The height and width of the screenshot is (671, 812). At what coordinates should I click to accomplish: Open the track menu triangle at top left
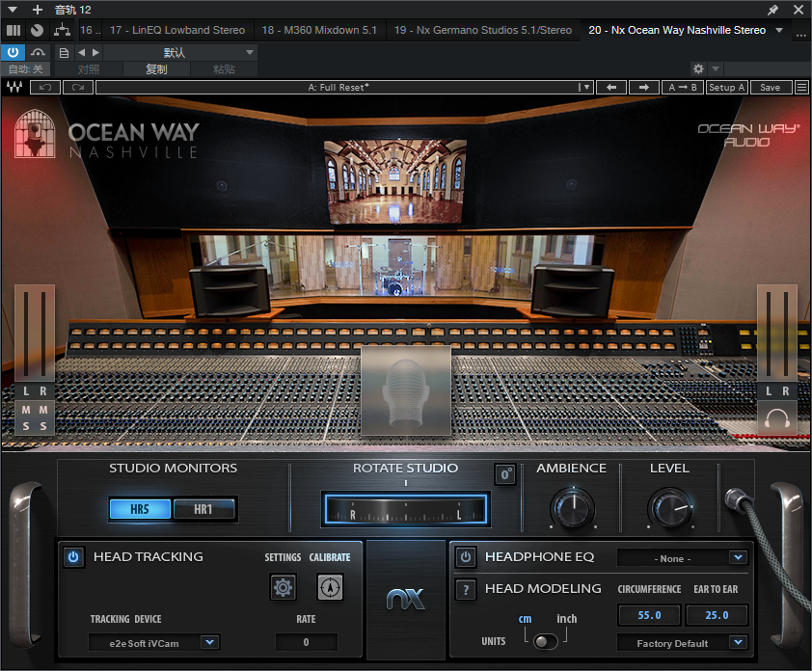13,10
